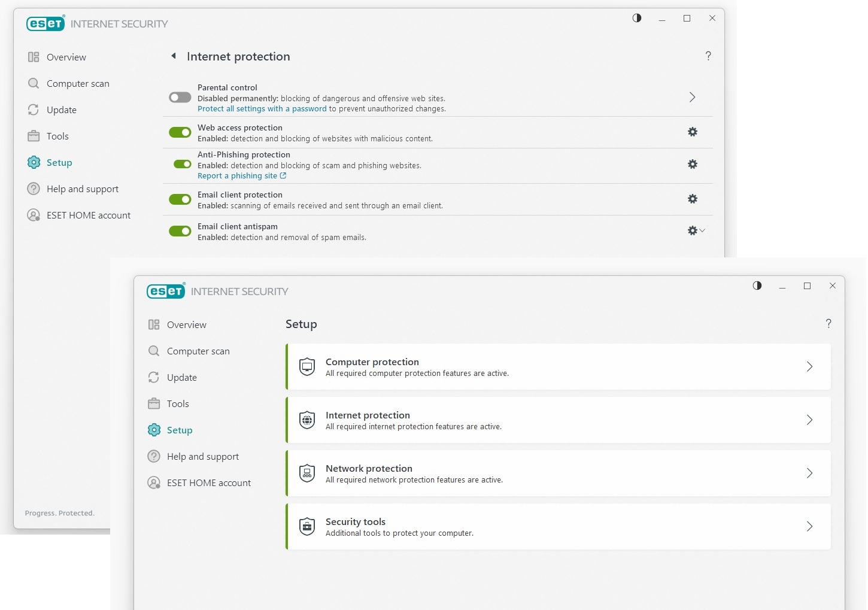
Task: Click Setup gear icon in front window
Action: tap(154, 430)
